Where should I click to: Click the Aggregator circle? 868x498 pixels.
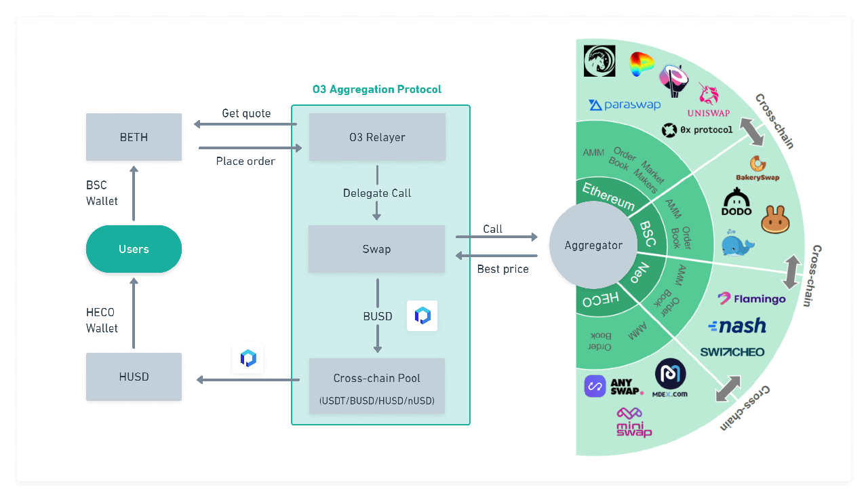[593, 246]
